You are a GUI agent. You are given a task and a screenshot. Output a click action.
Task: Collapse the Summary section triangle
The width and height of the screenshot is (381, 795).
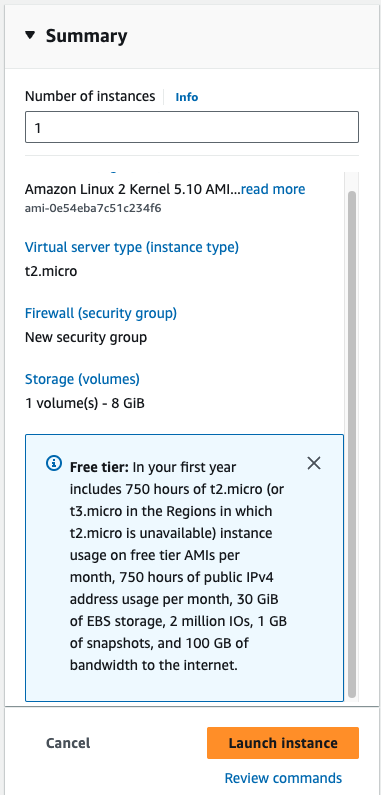point(30,35)
